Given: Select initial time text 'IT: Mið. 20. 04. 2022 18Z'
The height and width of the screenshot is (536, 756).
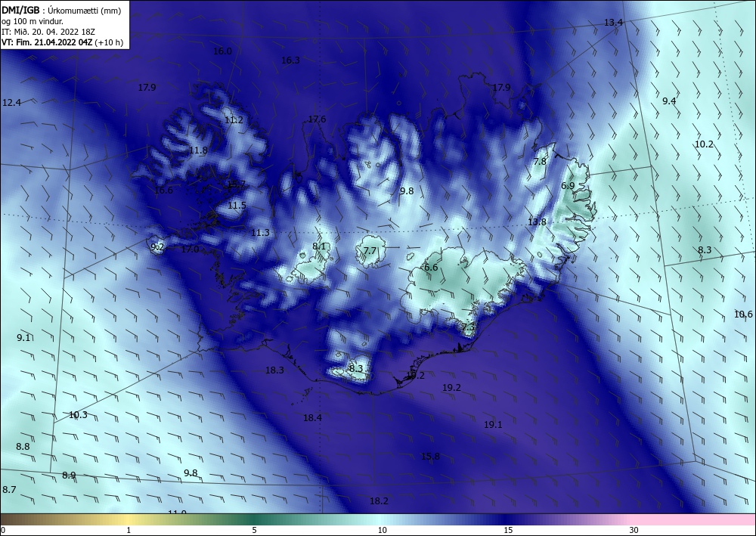Looking at the screenshot, I should pos(48,32).
